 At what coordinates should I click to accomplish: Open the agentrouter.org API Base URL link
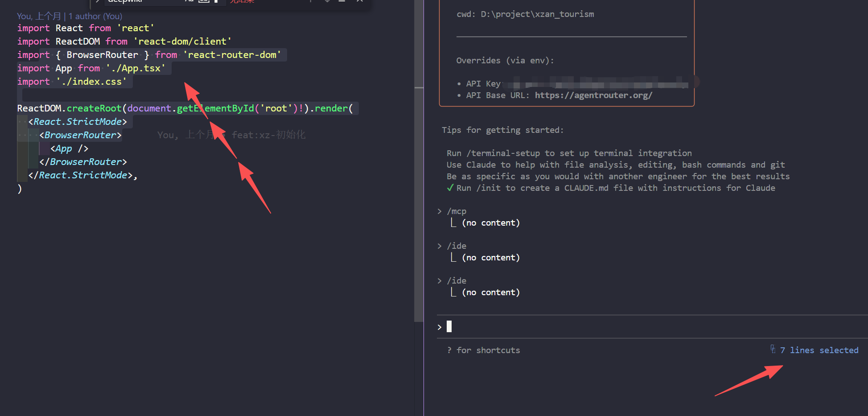593,95
